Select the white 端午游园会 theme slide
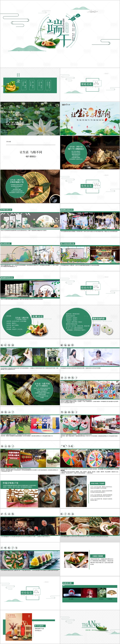Viewport: 120px width, 644px height. [30, 152]
